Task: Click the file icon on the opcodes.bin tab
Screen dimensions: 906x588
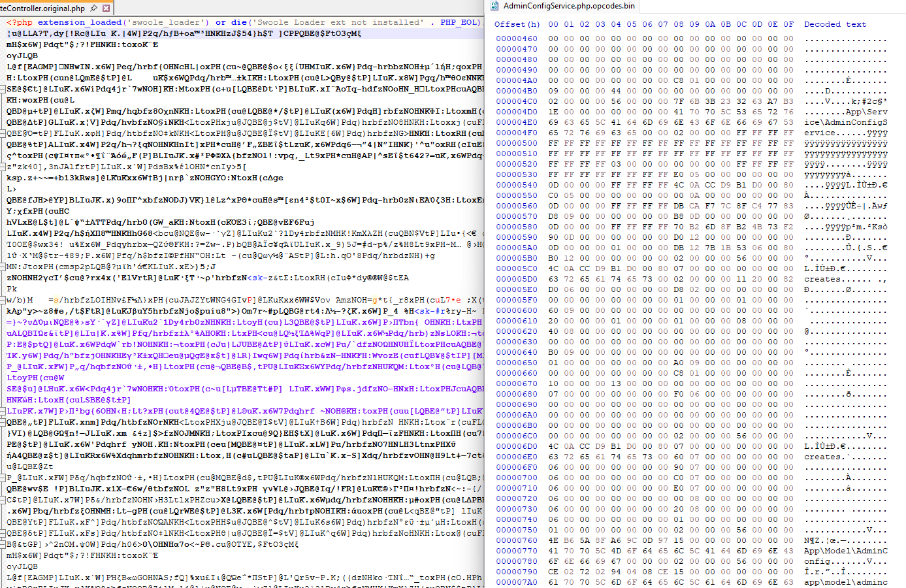Action: coord(494,6)
